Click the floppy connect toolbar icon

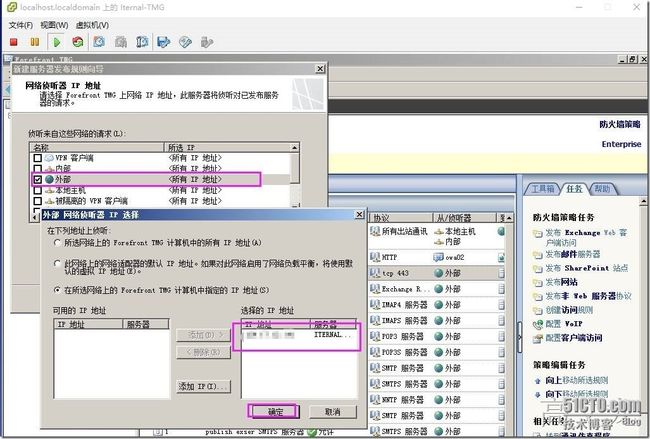click(x=164, y=42)
